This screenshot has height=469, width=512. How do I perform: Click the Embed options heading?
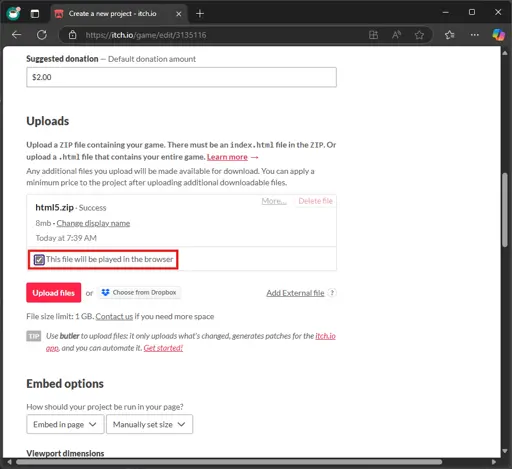65,384
